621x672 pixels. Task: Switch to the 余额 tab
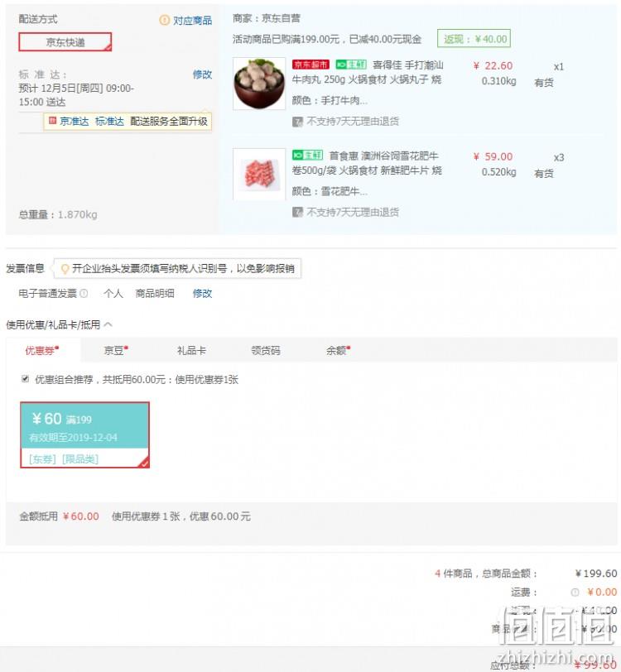tap(338, 351)
